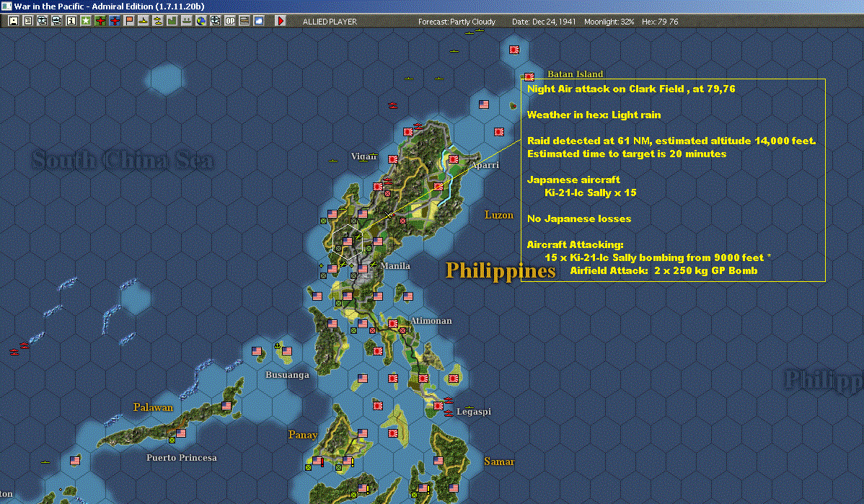Select US flag in highlighted Clark Field hex
864x504 pixels.
[x=348, y=242]
